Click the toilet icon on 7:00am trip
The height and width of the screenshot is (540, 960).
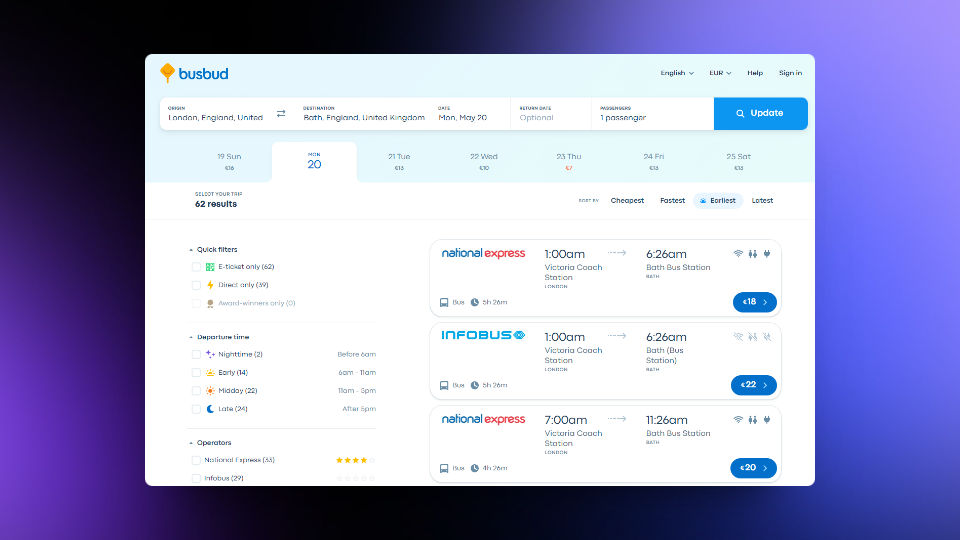coord(752,419)
